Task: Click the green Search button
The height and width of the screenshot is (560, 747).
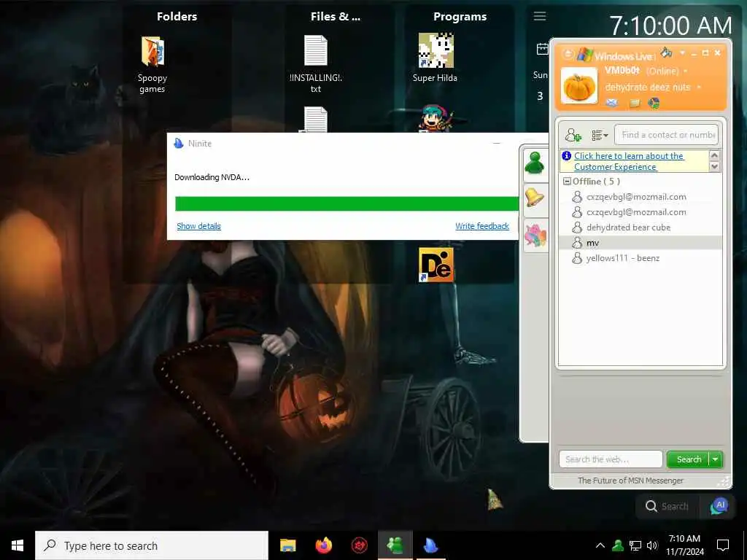Action: (x=689, y=459)
